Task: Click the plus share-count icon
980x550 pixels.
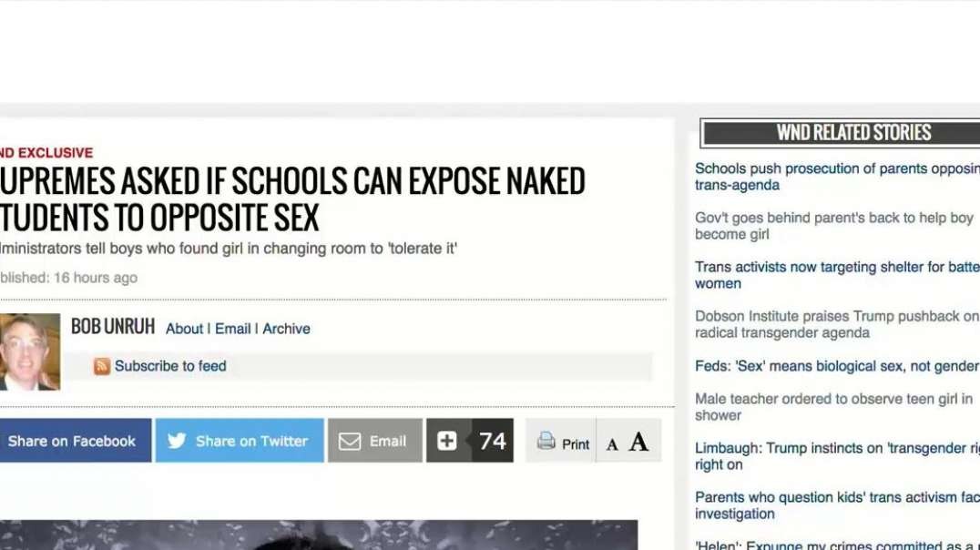Action: [x=447, y=442]
